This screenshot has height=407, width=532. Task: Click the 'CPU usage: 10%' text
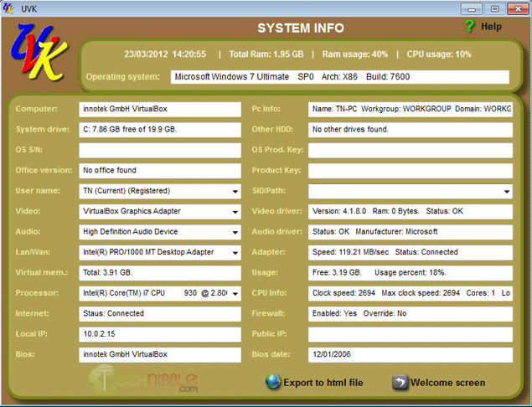439,54
